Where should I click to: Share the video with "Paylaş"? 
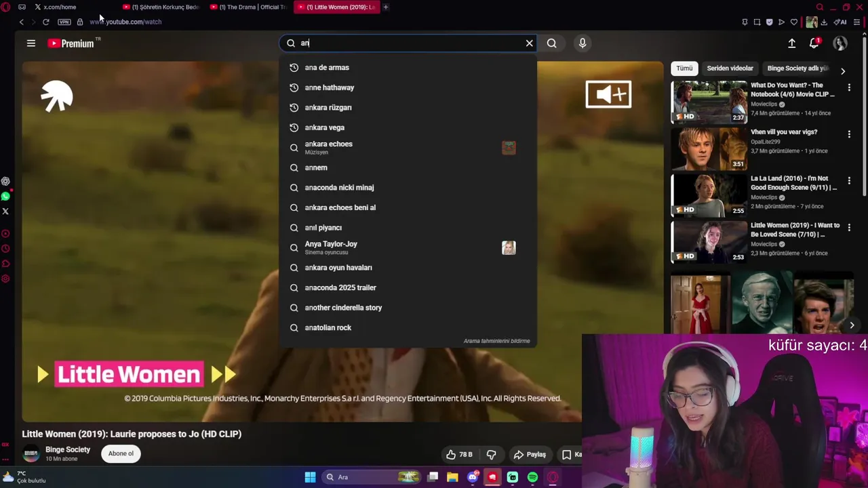[x=530, y=455]
